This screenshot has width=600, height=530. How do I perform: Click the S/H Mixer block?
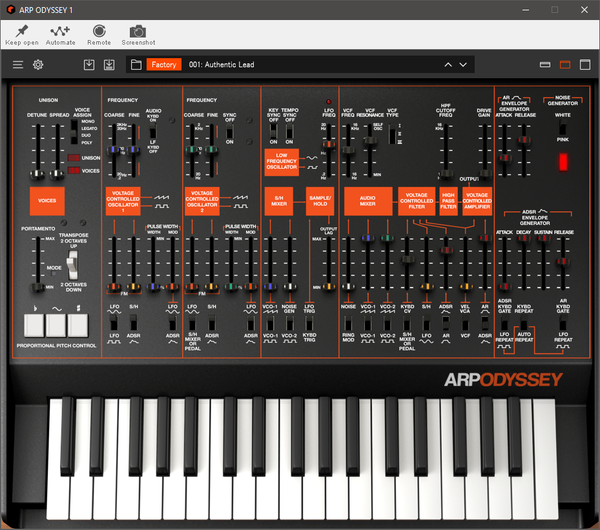click(279, 201)
